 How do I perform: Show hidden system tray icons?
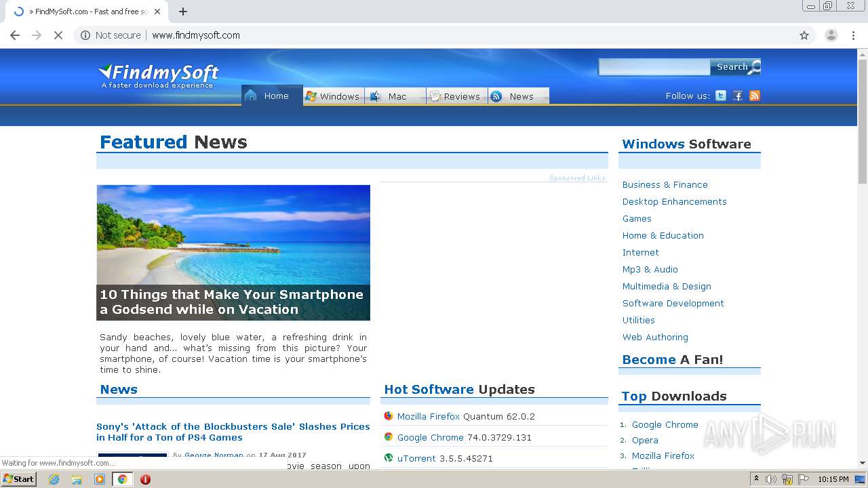[x=757, y=479]
